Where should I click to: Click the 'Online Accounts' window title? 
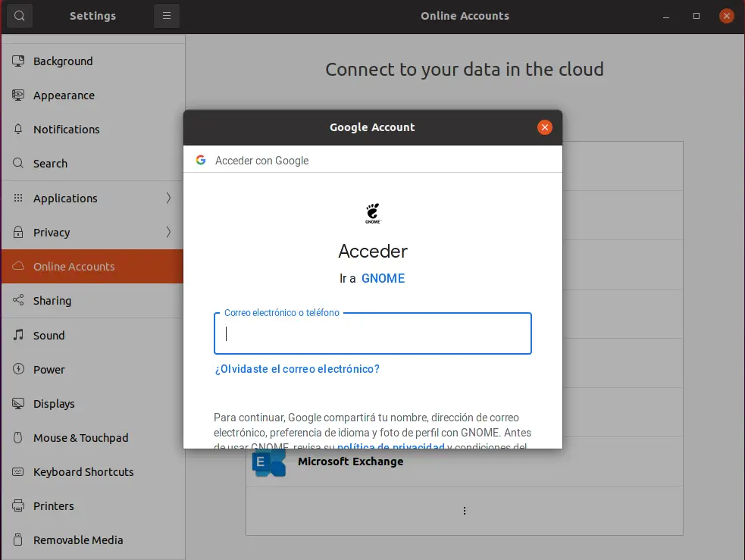click(465, 16)
